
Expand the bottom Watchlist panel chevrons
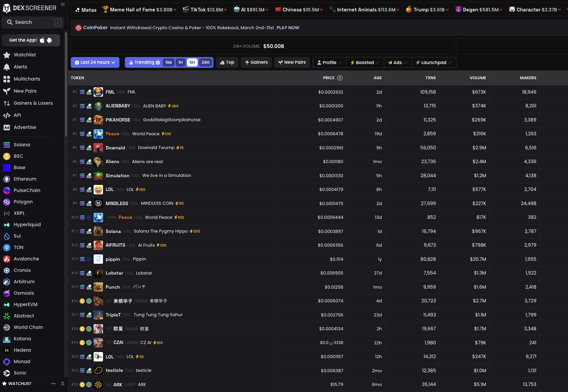pos(62,384)
